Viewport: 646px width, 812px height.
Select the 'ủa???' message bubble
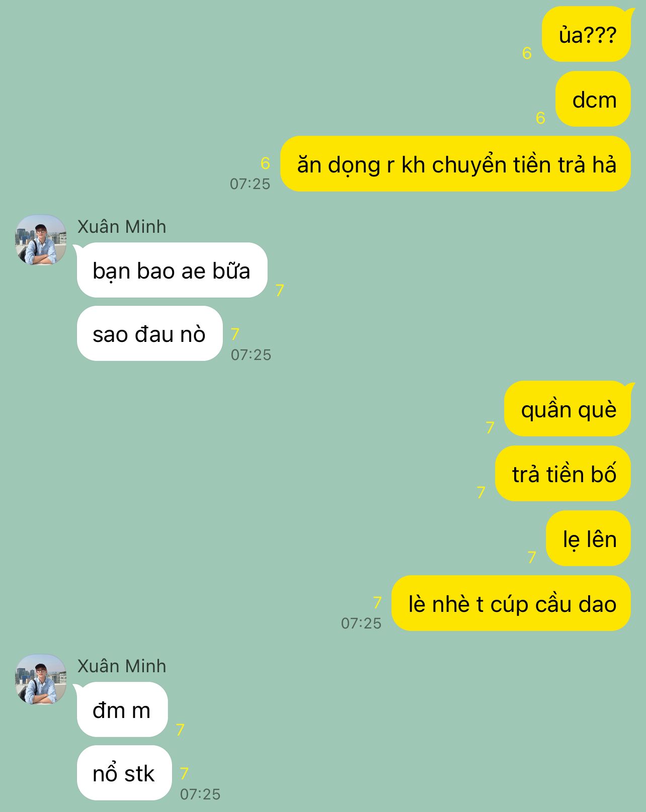click(587, 34)
